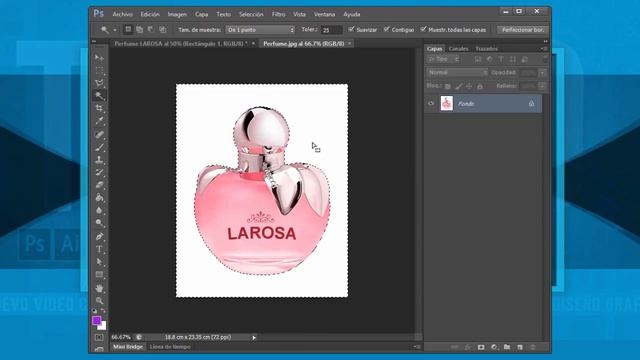Open Mini Bridge panel options menu

(416, 347)
